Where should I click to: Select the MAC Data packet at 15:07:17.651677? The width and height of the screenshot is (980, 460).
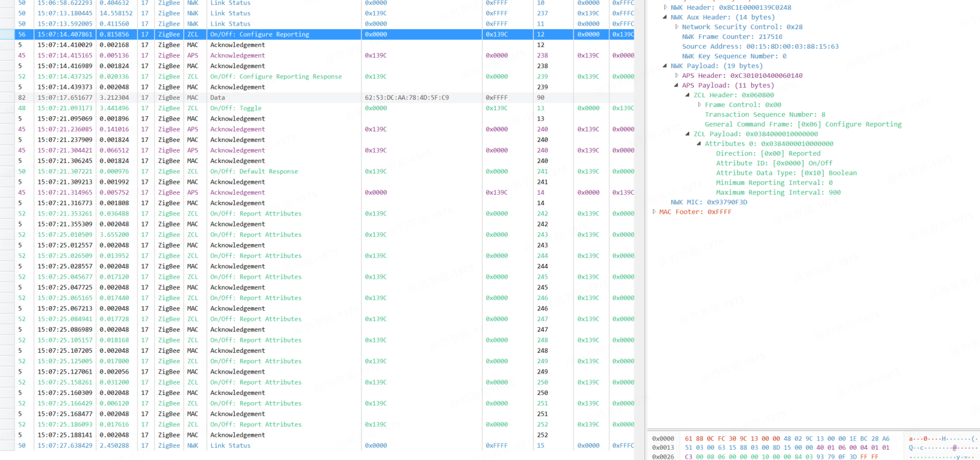click(217, 98)
